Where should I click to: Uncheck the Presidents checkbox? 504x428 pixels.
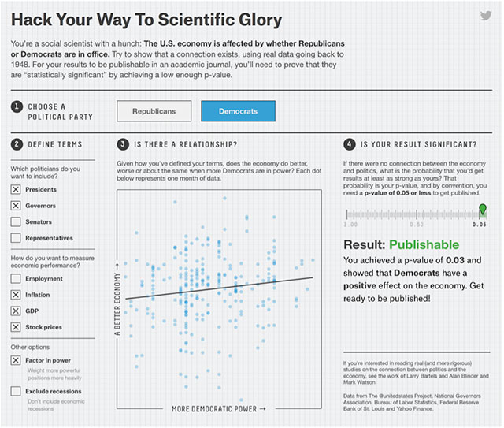(x=16, y=189)
